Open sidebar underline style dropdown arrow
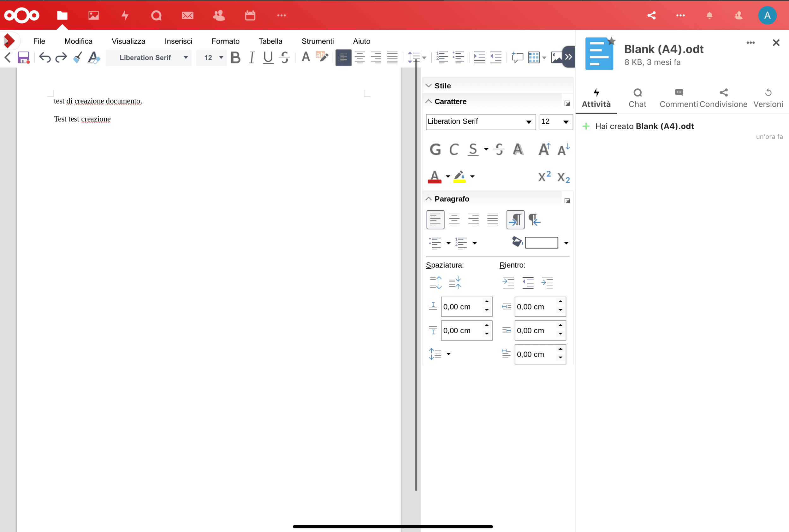 click(x=486, y=149)
